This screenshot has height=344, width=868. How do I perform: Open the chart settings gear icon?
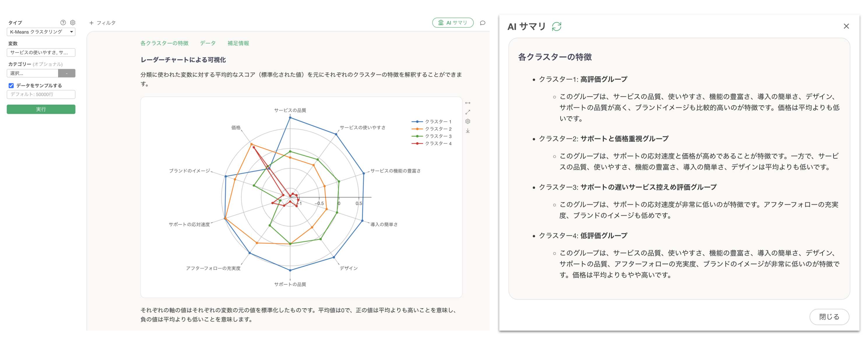click(x=468, y=122)
